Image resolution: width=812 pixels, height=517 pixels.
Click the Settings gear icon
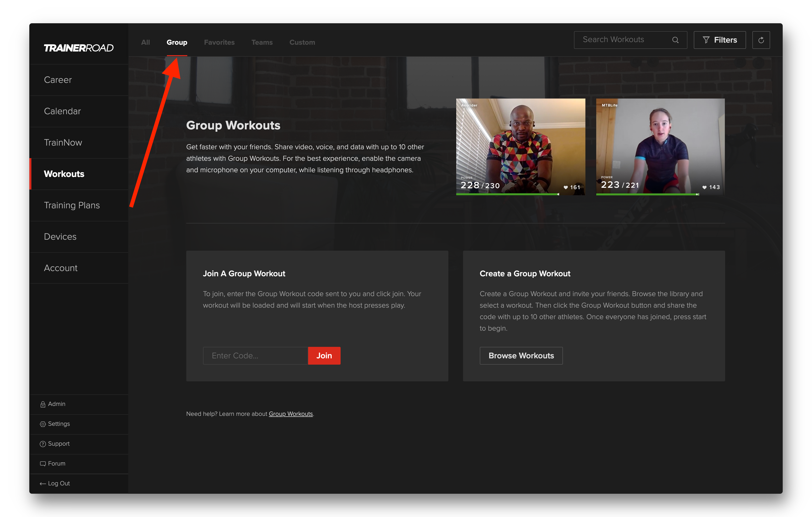[x=43, y=424]
